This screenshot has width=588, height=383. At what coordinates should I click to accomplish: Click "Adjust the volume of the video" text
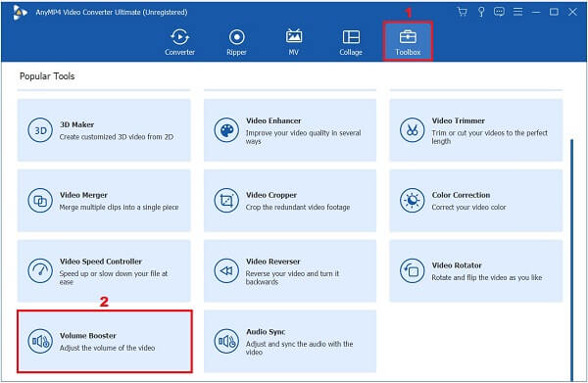coord(107,348)
